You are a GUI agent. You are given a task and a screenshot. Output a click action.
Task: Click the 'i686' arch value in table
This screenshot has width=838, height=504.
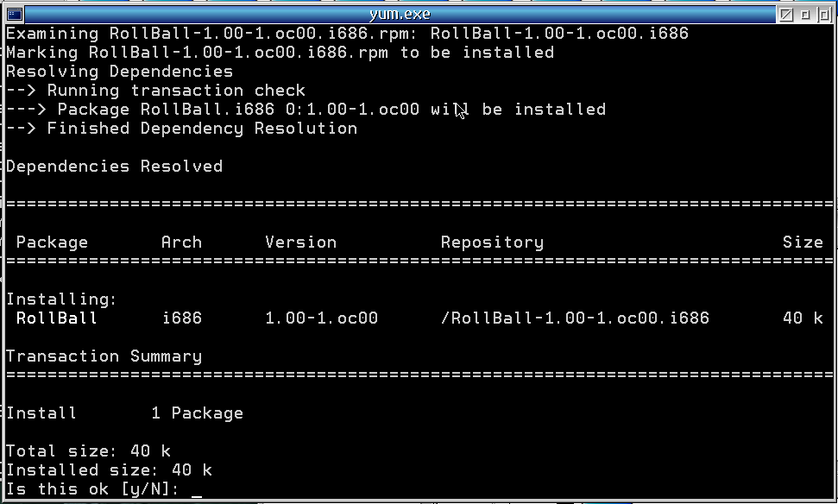click(182, 318)
